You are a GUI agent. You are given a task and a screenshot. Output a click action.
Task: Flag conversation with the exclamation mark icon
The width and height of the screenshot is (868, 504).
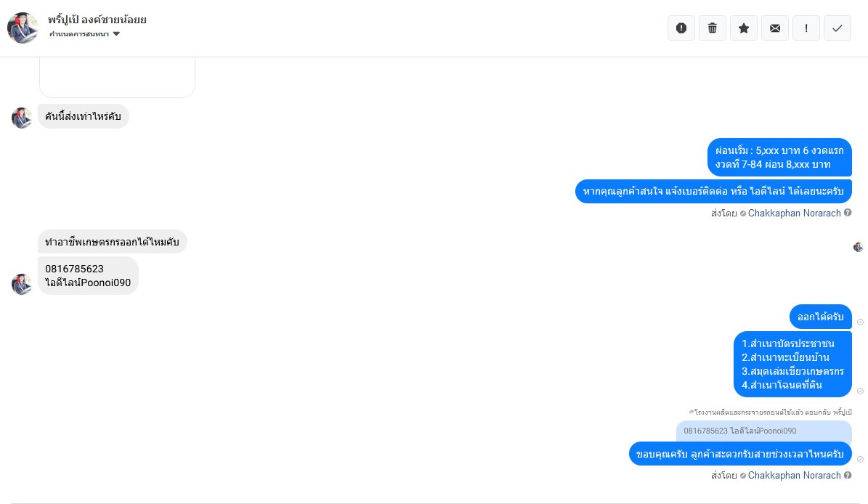pyautogui.click(x=806, y=28)
